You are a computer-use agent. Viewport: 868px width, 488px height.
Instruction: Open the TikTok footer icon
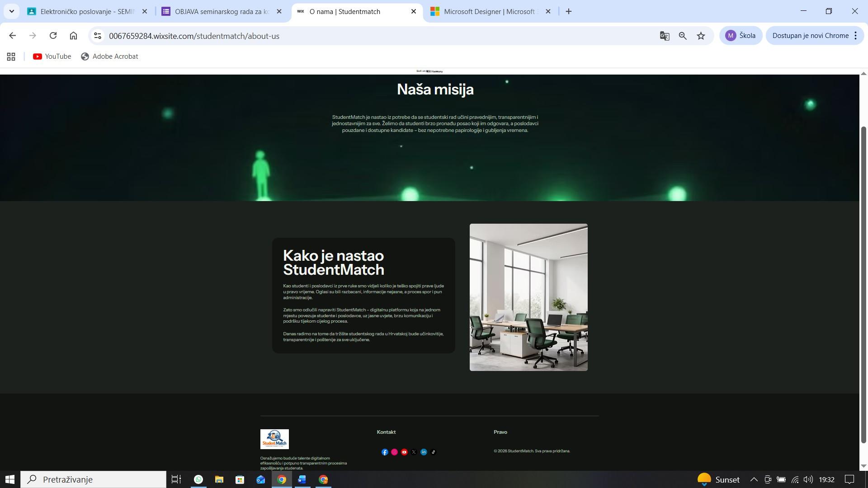pos(433,452)
